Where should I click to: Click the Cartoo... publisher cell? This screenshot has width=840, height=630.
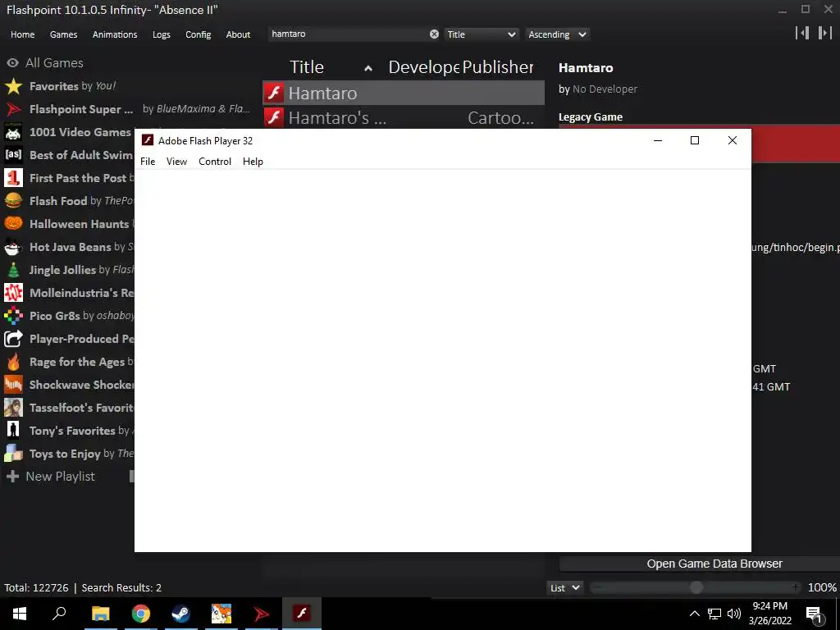[500, 117]
